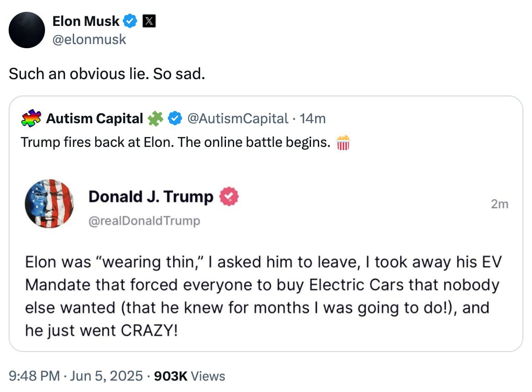The height and width of the screenshot is (392, 532).
Task: Click the X affiliation badge next to Elon Musk
Action: 149,21
